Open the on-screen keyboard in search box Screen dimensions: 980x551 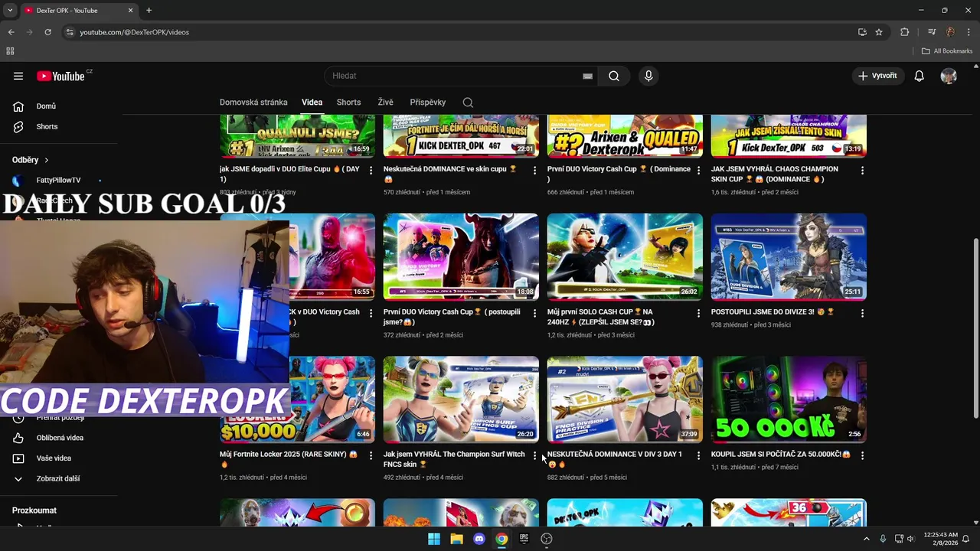587,76
